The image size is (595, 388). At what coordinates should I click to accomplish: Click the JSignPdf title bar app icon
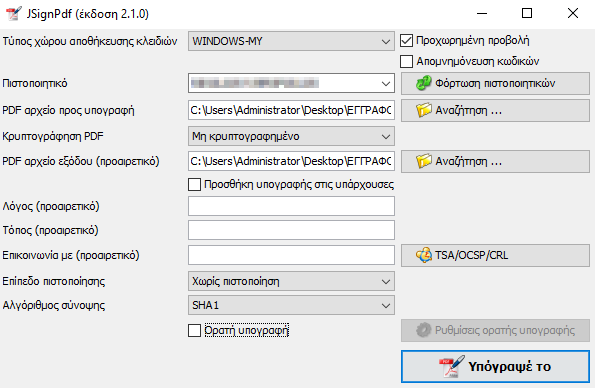click(x=13, y=13)
